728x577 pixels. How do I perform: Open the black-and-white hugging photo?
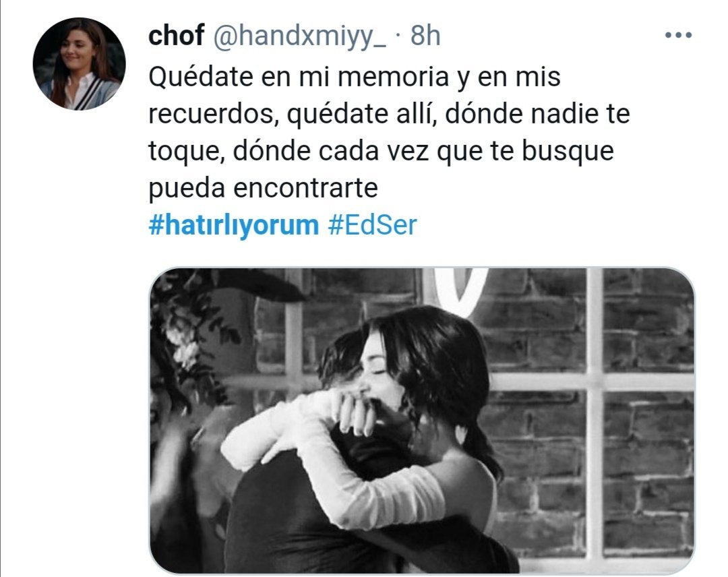[421, 420]
